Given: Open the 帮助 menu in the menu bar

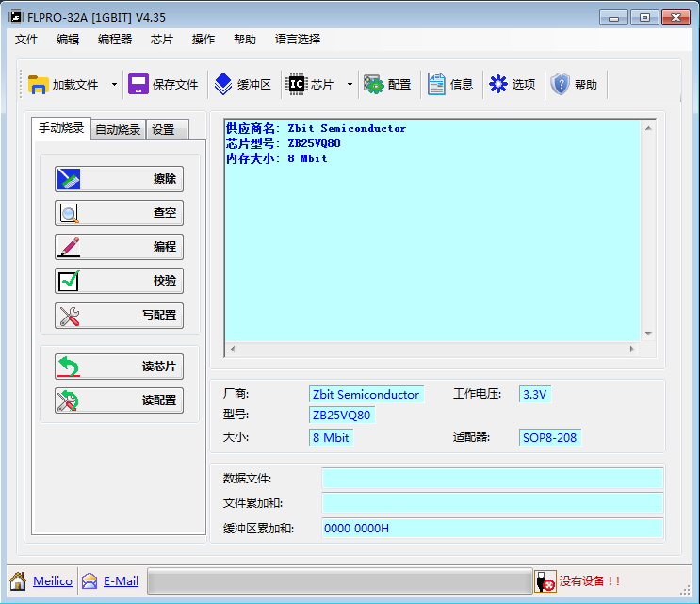Looking at the screenshot, I should pyautogui.click(x=245, y=40).
